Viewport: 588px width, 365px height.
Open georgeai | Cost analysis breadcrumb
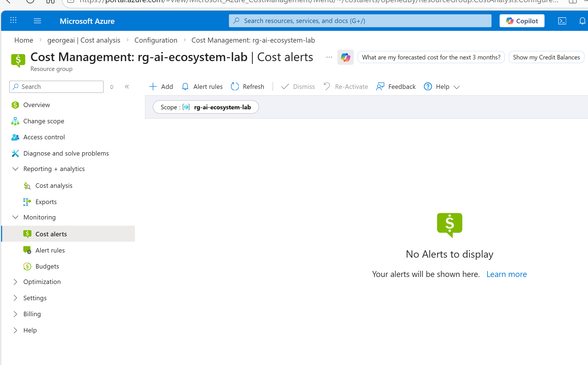click(x=84, y=40)
